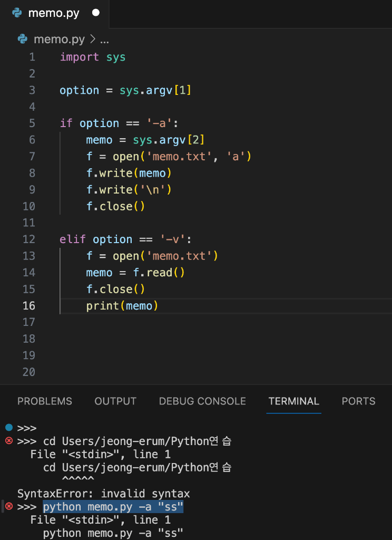Select the memo.py editor tab

(54, 13)
